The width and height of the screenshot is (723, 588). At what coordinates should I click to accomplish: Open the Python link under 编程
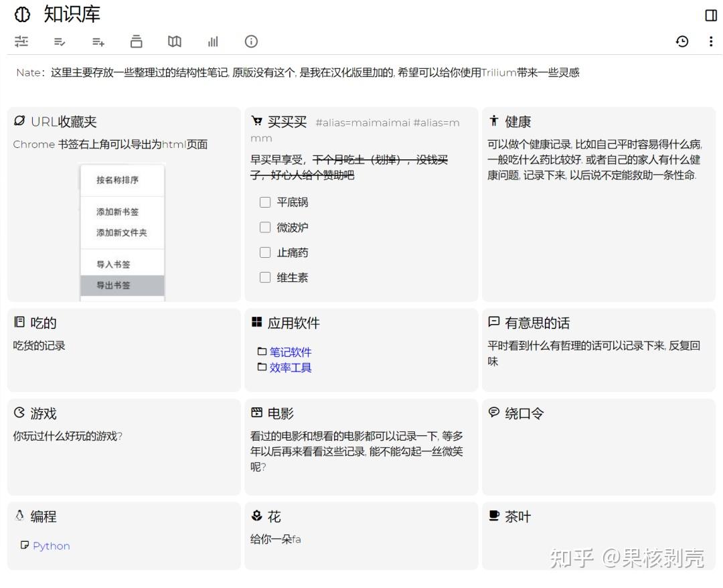click(51, 546)
